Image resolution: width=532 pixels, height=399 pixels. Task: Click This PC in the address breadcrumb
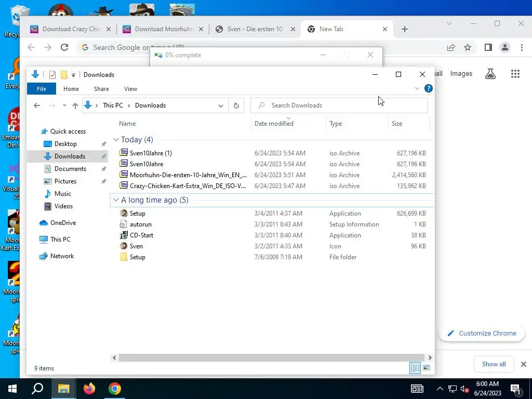[113, 105]
